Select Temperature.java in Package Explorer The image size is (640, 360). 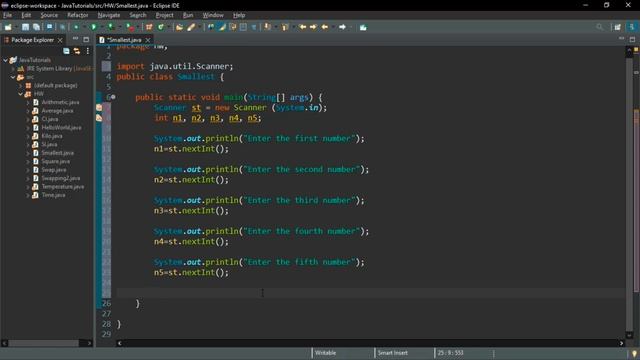tap(62, 187)
